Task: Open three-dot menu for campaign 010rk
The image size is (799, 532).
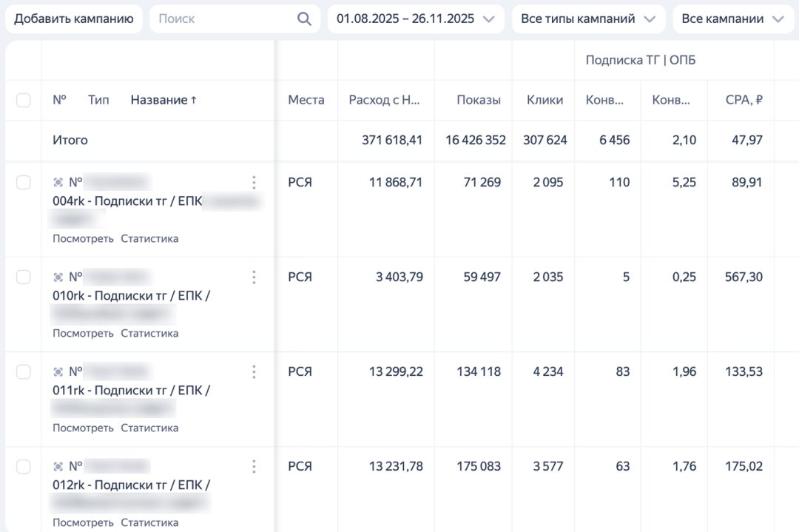Action: click(254, 277)
